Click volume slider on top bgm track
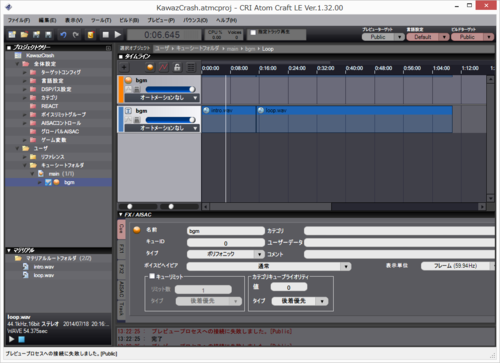Viewport: 500px width, 363px height. [x=170, y=89]
